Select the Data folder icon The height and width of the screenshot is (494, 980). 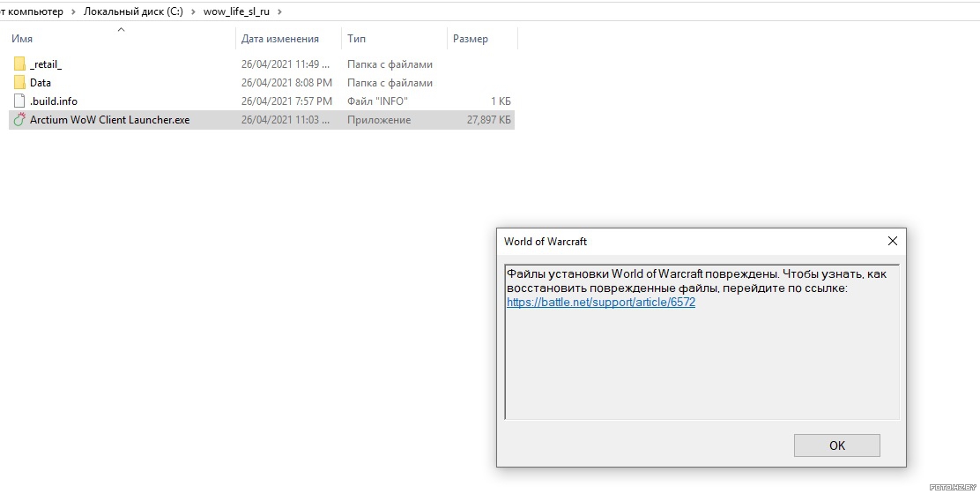tap(19, 83)
